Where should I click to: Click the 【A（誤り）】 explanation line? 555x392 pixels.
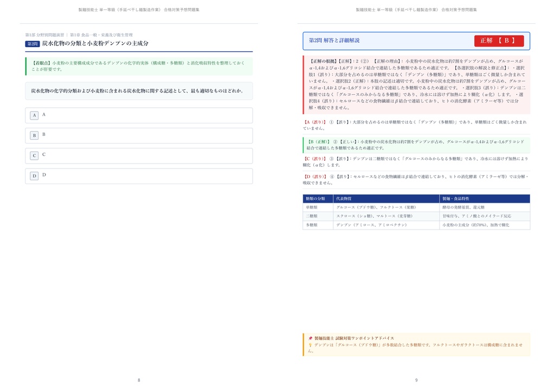(416, 125)
